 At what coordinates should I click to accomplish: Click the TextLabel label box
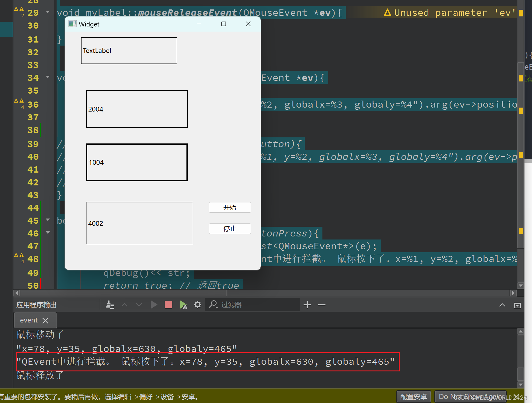pyautogui.click(x=129, y=50)
